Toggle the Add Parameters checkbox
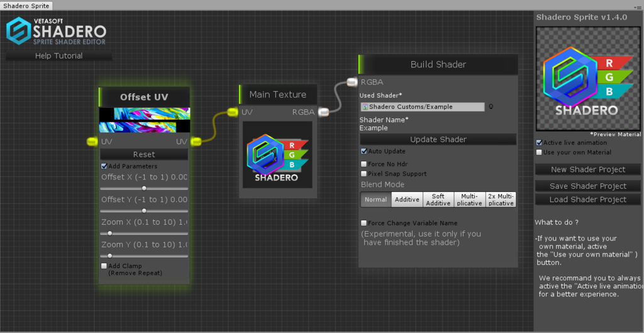 pyautogui.click(x=104, y=166)
